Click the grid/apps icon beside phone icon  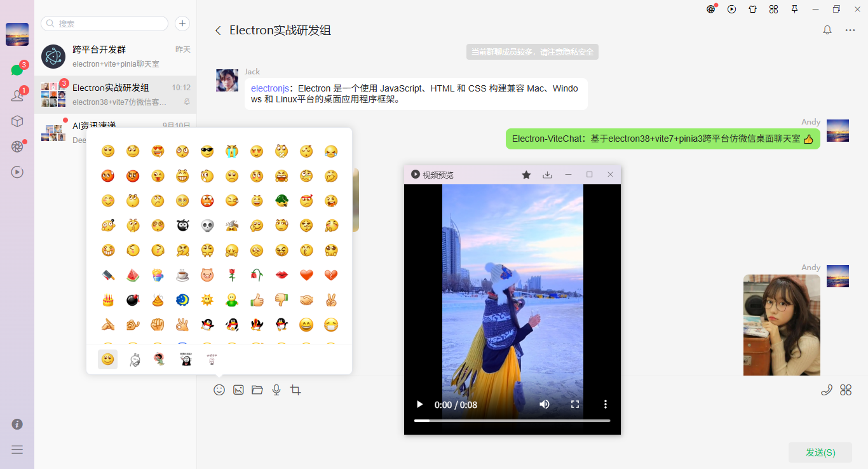click(x=847, y=390)
